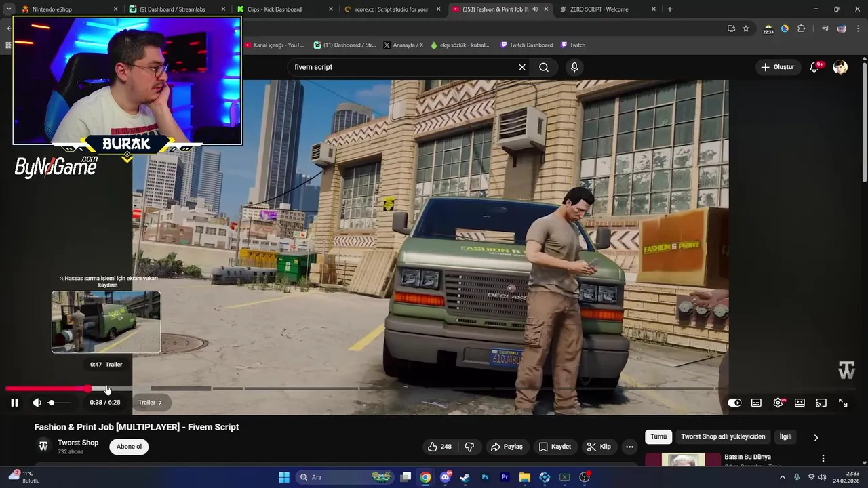Image resolution: width=868 pixels, height=488 pixels.
Task: Open a new browser tab
Action: [670, 9]
